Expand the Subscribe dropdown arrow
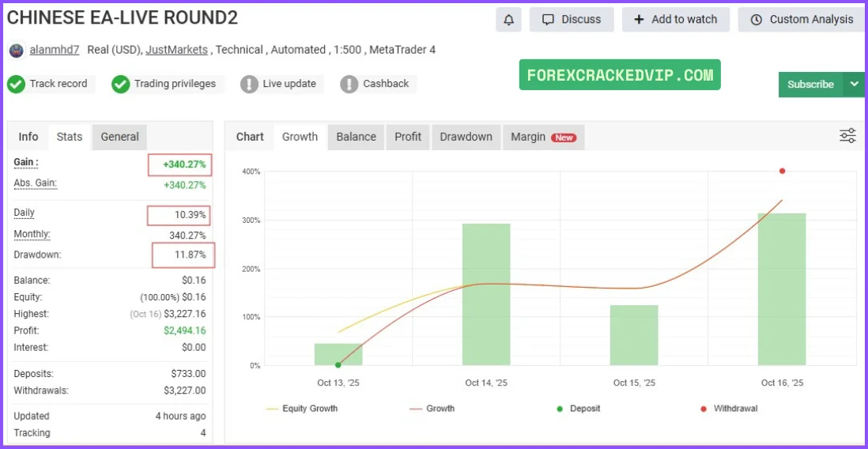 (x=854, y=84)
